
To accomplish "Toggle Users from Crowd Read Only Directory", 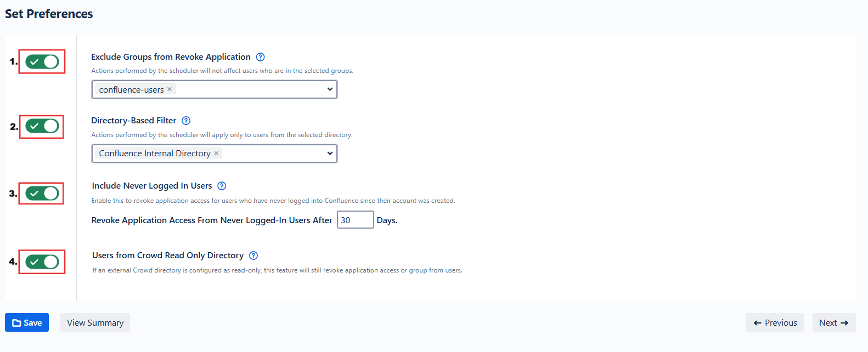I will coord(42,262).
